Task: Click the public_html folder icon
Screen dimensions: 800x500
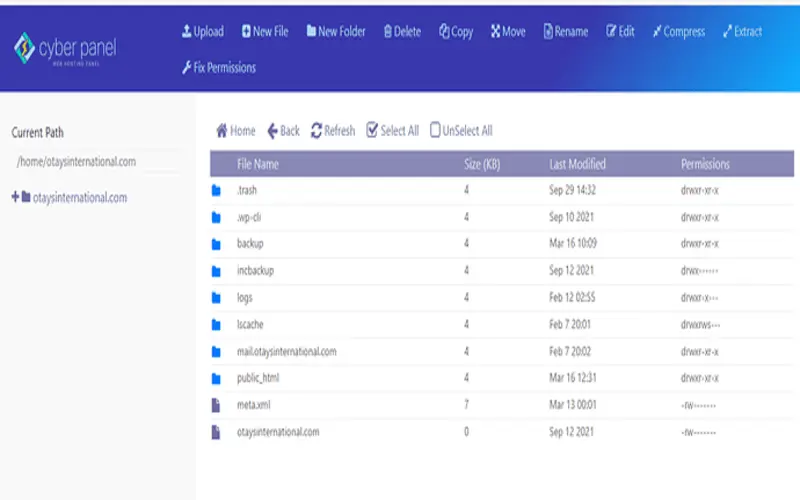Action: (216, 379)
